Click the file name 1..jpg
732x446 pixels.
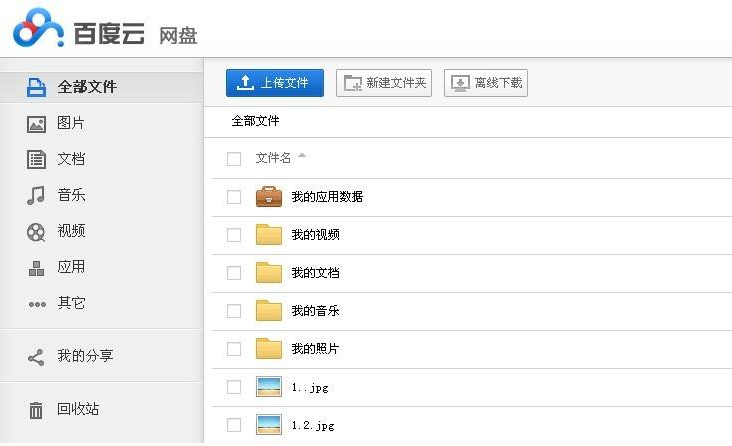(x=310, y=388)
